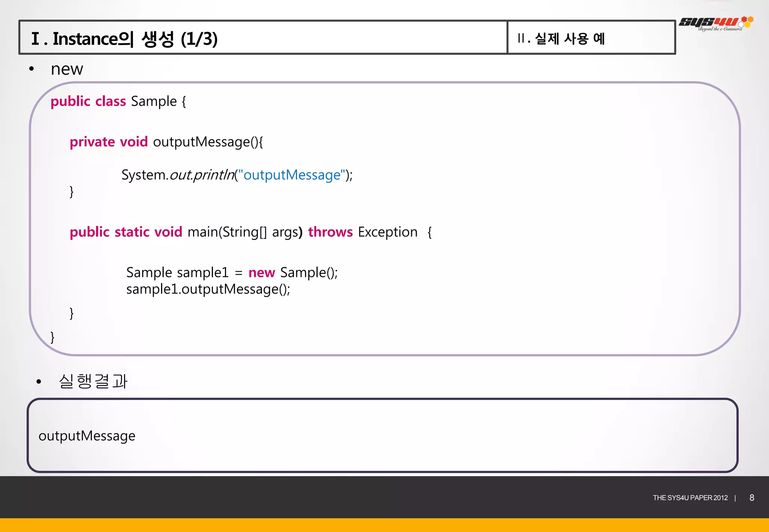Click 'public class Sample {' line
This screenshot has width=769, height=532.
(x=118, y=101)
